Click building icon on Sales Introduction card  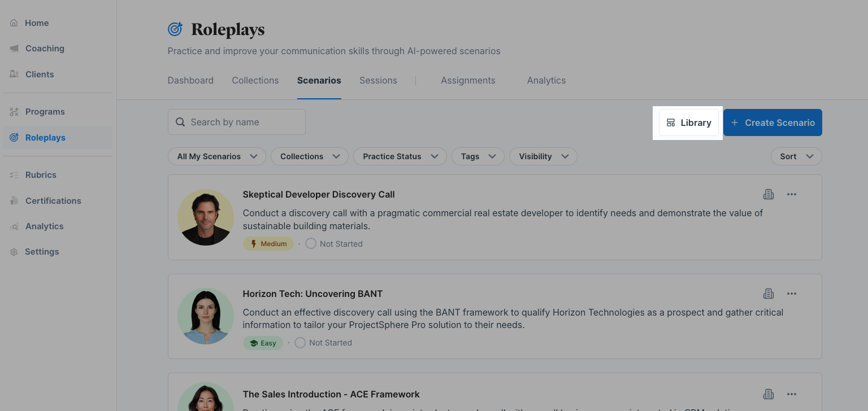769,394
